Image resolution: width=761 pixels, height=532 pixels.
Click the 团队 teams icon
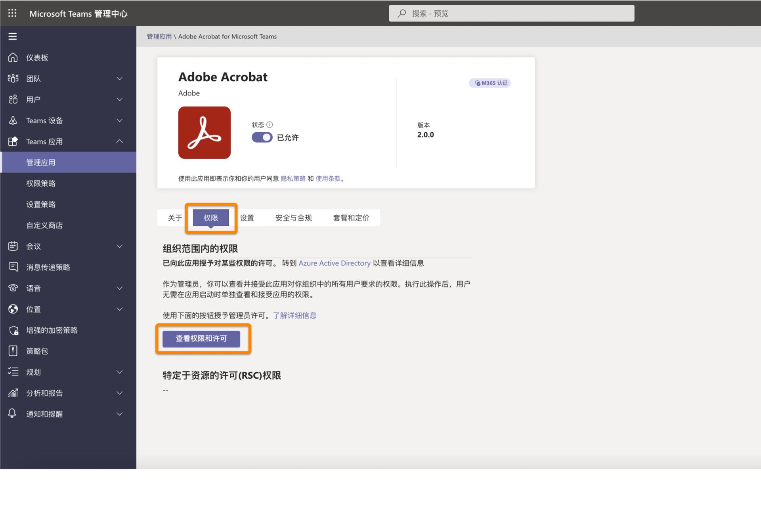[x=13, y=78]
